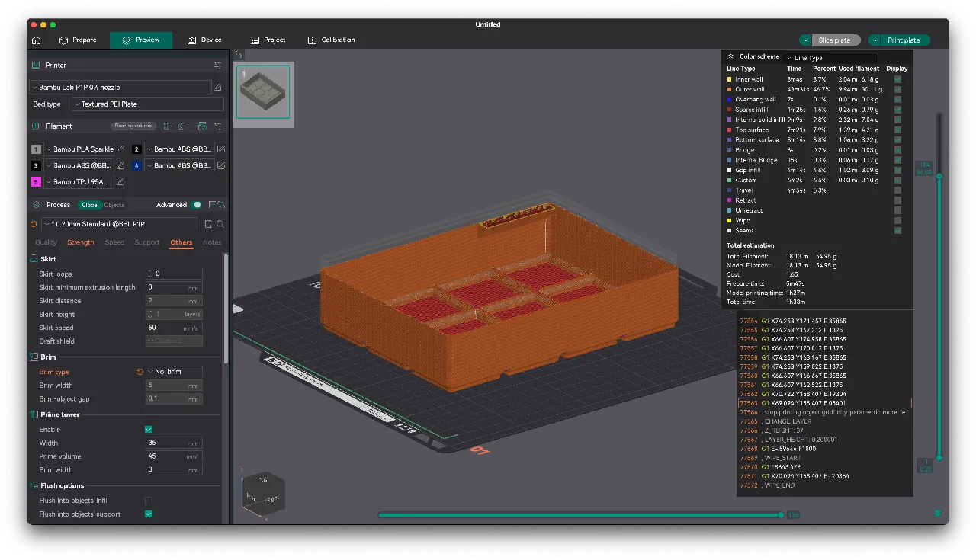Add a new filament with the plus icon
The image size is (976, 560).
[167, 126]
